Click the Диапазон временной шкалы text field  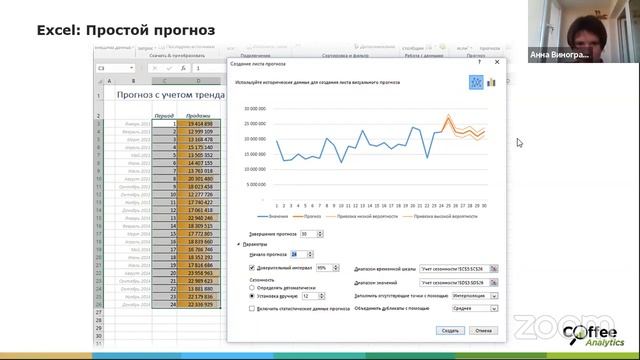pyautogui.click(x=455, y=269)
